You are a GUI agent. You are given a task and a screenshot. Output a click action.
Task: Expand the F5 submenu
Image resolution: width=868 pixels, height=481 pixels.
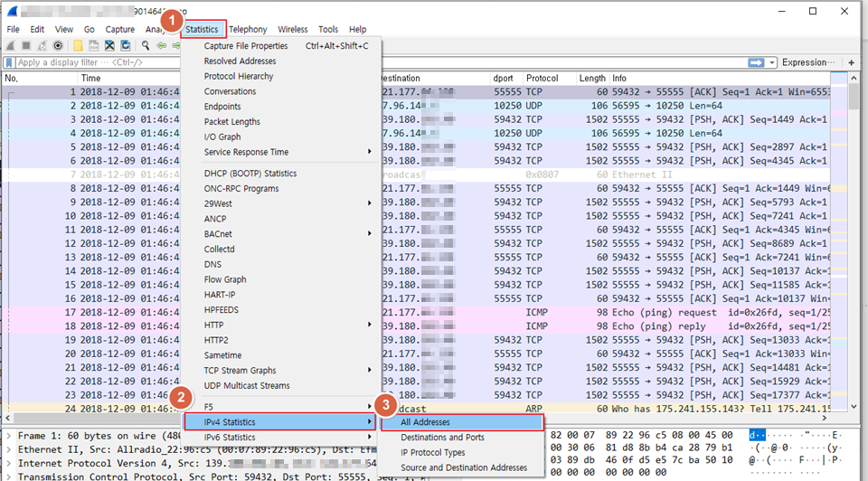point(281,407)
